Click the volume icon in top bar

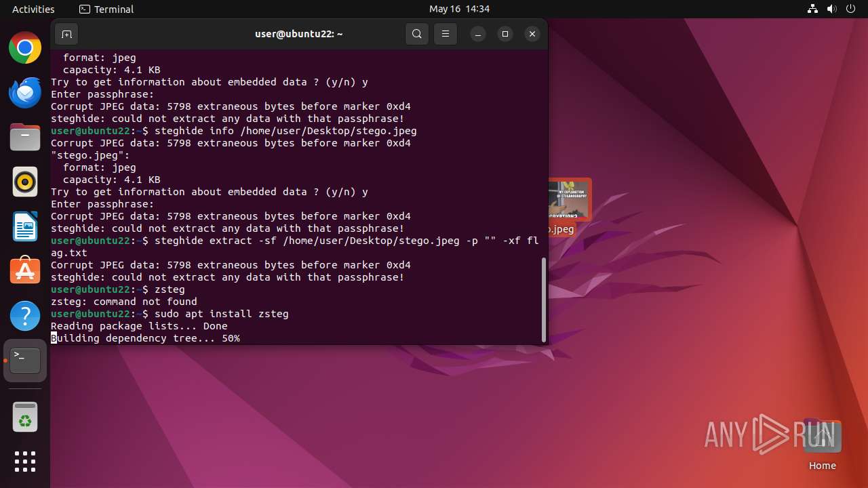pos(832,9)
